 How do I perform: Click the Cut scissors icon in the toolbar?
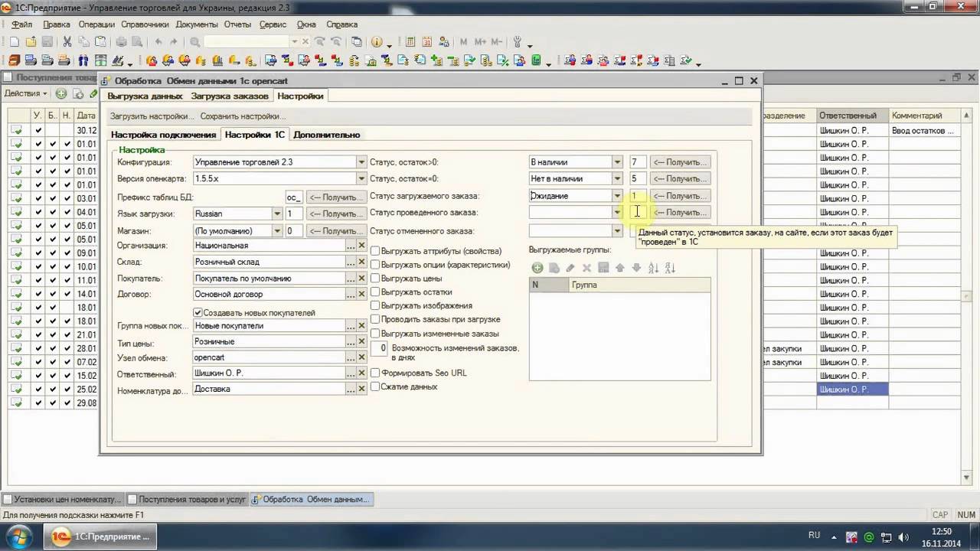click(67, 41)
